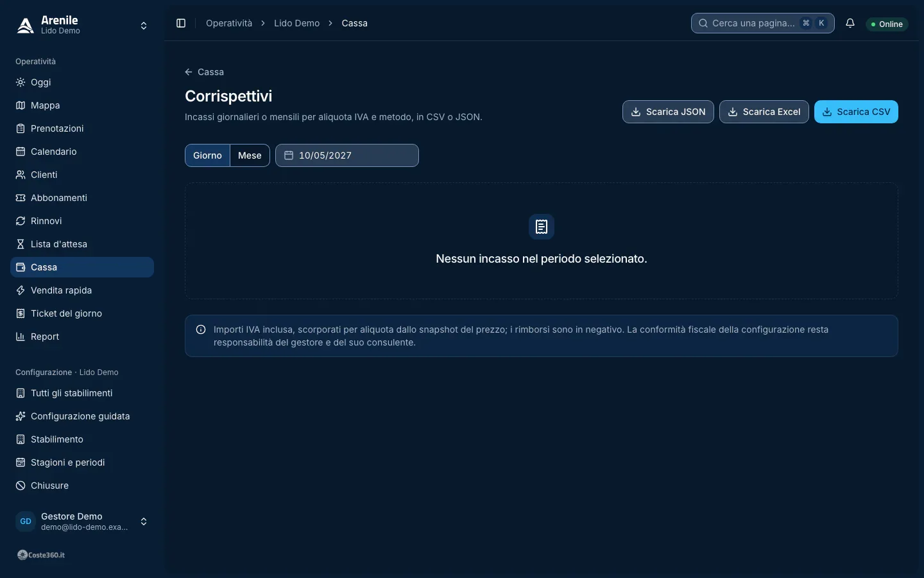Image resolution: width=924 pixels, height=578 pixels.
Task: Click the Stabilimento building icon
Action: click(x=21, y=439)
